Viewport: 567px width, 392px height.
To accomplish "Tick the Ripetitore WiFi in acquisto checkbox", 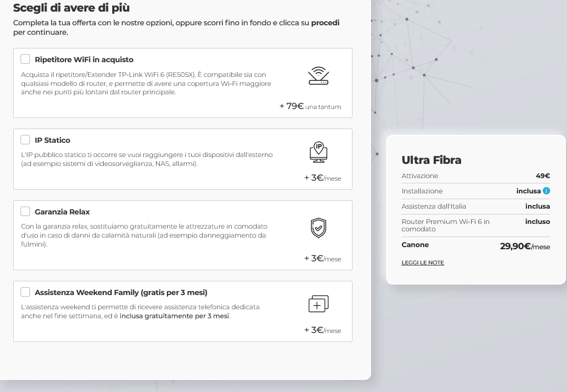I will (25, 59).
